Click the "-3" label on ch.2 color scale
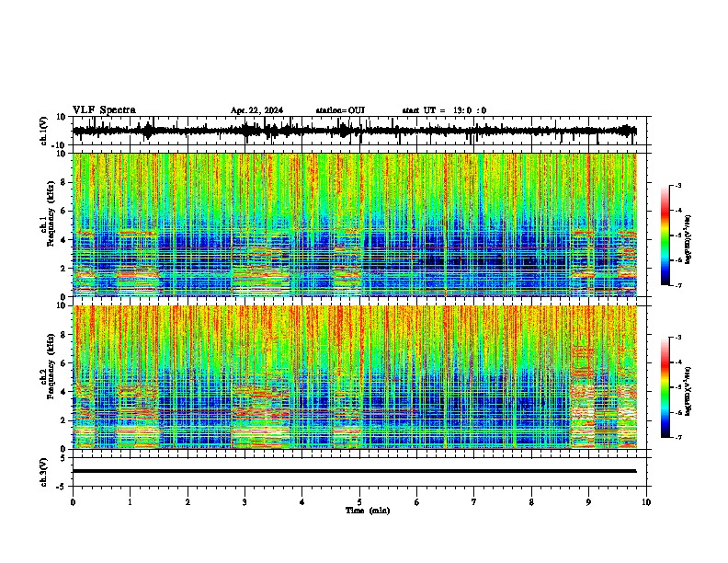Image resolution: width=728 pixels, height=563 pixels. [x=678, y=338]
